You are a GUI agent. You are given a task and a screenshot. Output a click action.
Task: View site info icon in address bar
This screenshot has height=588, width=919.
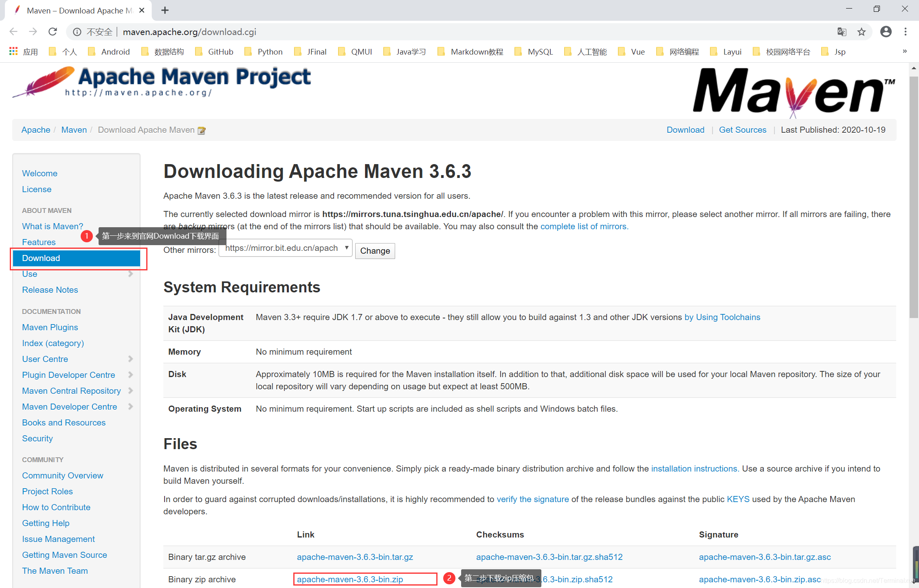(77, 32)
